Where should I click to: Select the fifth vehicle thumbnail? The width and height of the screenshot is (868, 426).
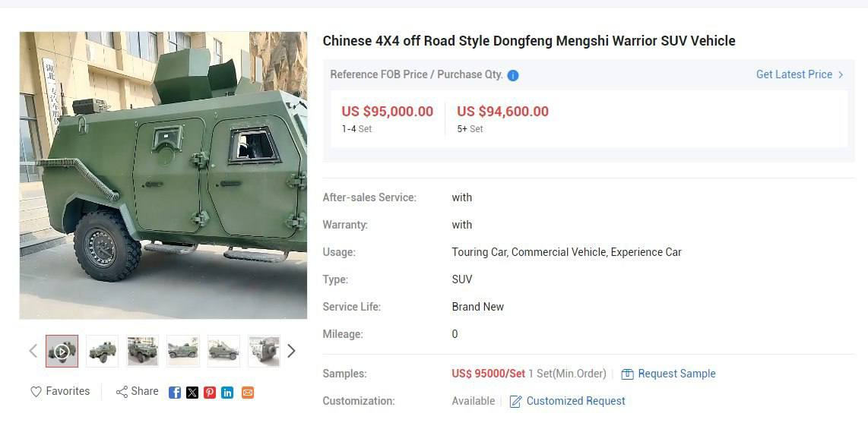click(223, 351)
